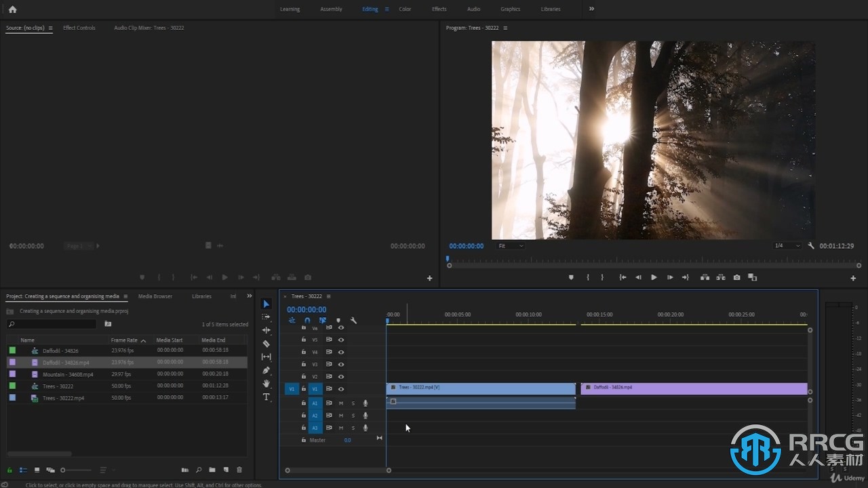Mark In point in Program monitor
This screenshot has width=868, height=488.
(x=588, y=277)
